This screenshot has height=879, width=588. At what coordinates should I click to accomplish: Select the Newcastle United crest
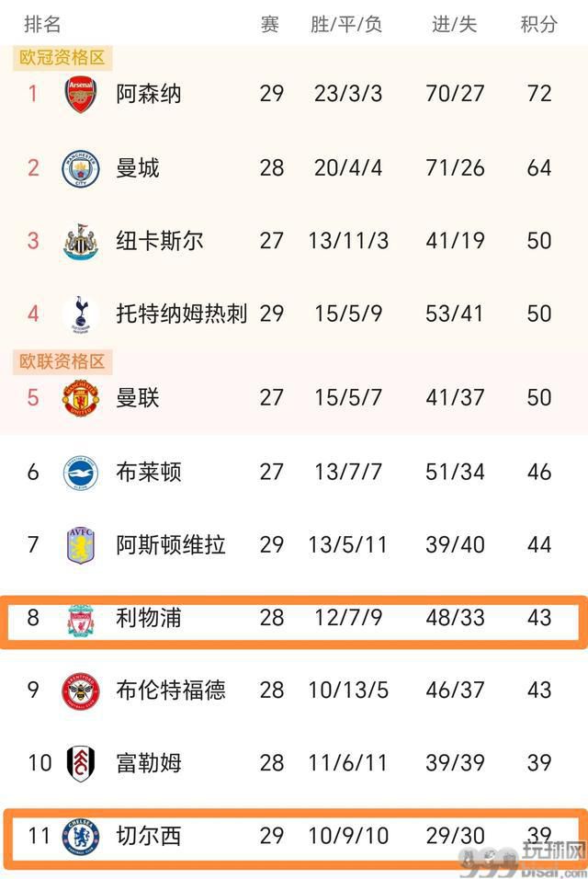coord(81,241)
